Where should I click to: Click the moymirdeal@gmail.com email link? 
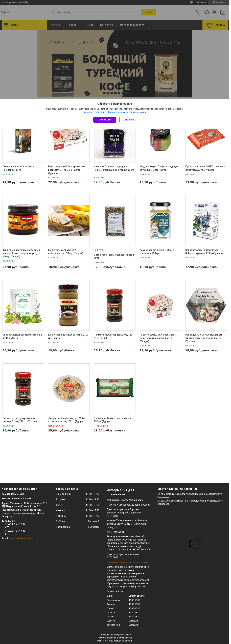(22, 538)
